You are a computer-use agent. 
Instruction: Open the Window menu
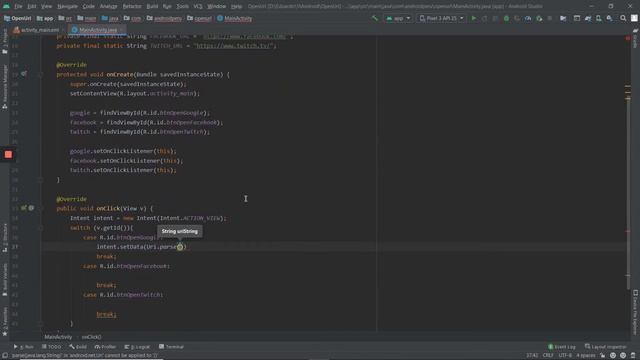coord(216,7)
